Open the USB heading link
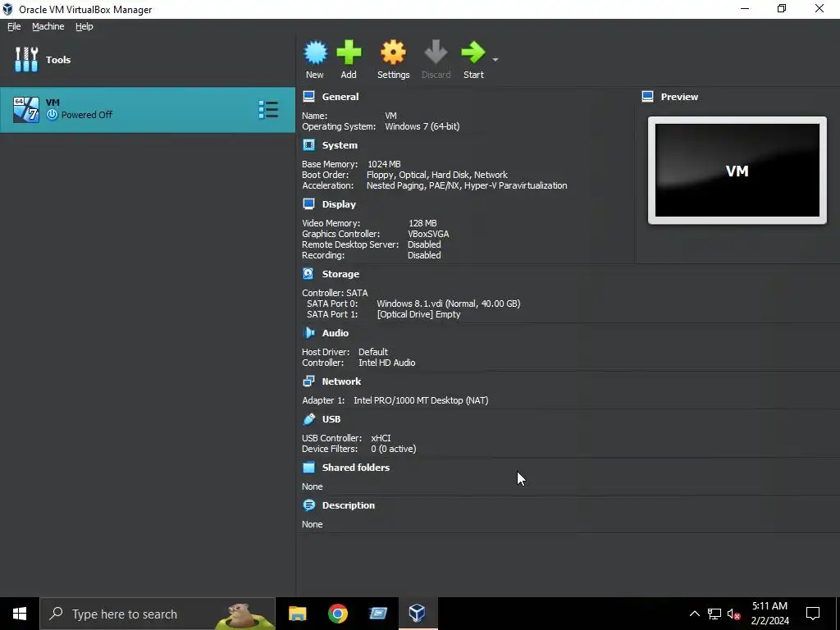This screenshot has height=630, width=840. click(331, 419)
